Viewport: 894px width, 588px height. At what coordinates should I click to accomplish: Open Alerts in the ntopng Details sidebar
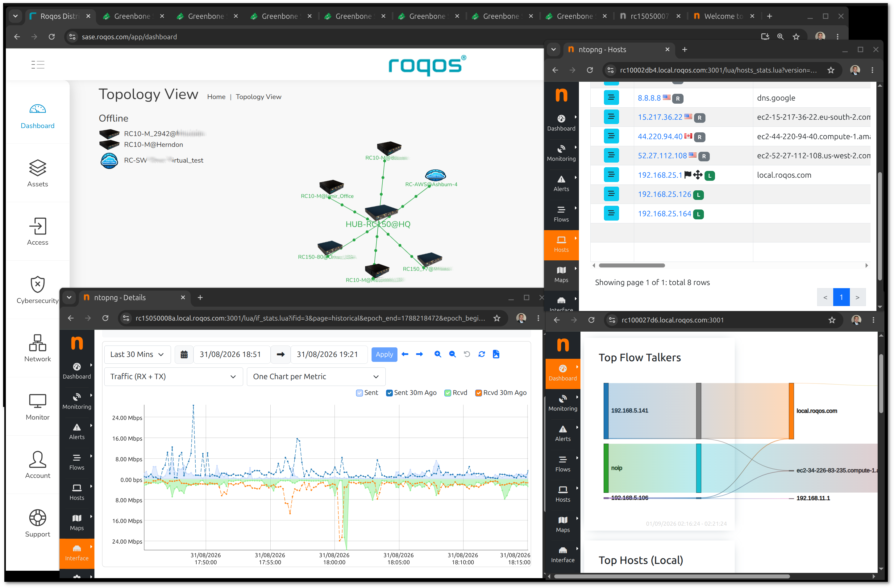[x=77, y=431]
